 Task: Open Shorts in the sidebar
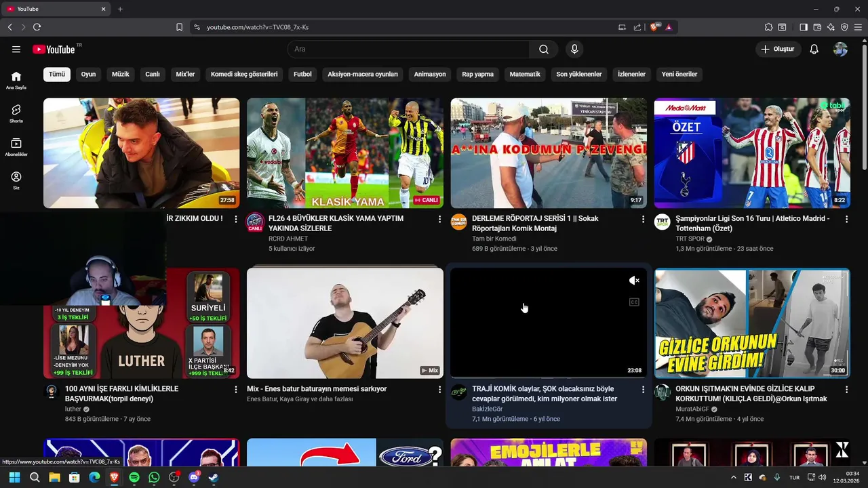(x=16, y=113)
